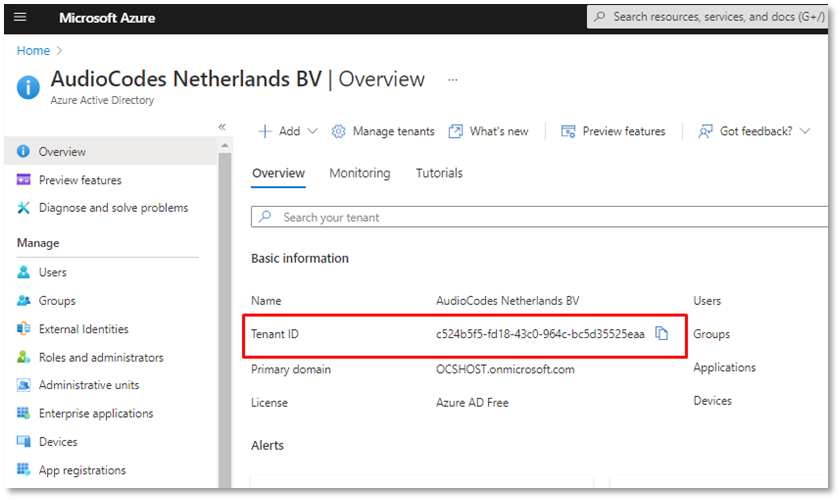Screen dimensions: 840x500
Task: Open Roles and administrators
Action: pos(101,357)
